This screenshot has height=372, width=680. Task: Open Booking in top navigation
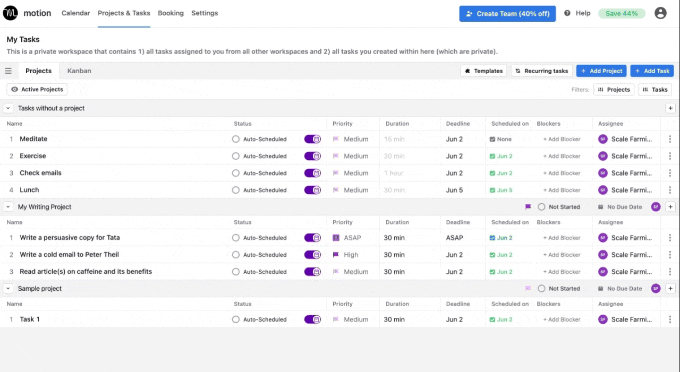[170, 13]
